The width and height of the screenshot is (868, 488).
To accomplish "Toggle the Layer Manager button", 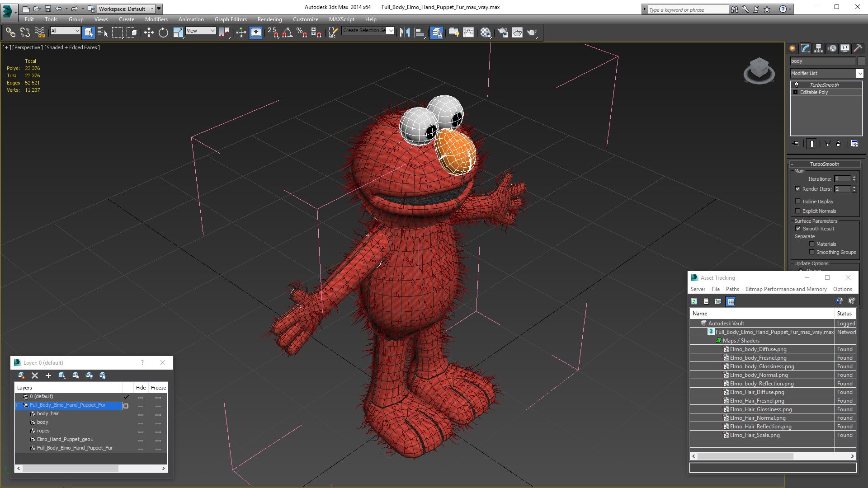I will coord(436,32).
